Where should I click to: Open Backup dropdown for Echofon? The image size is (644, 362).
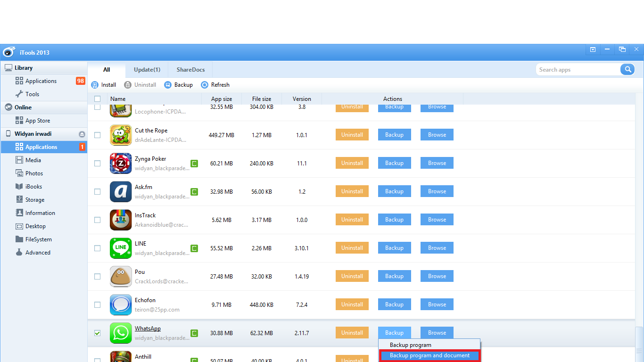pyautogui.click(x=394, y=304)
